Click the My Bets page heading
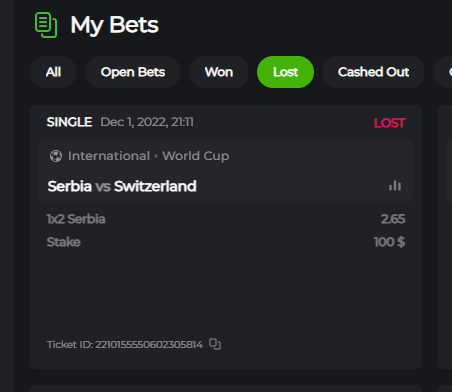 (x=114, y=25)
